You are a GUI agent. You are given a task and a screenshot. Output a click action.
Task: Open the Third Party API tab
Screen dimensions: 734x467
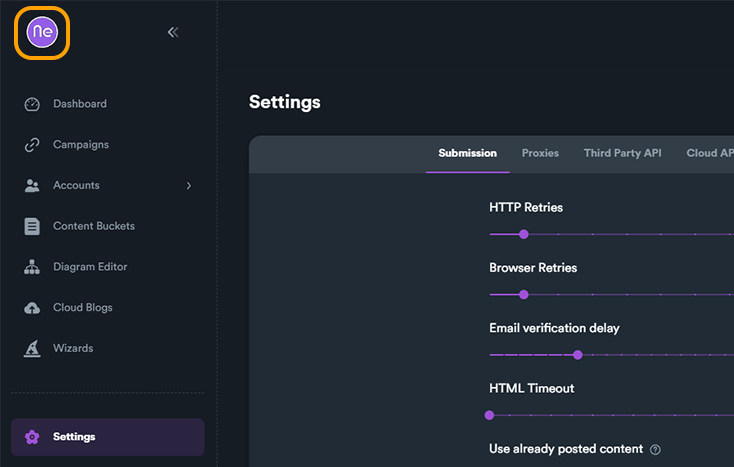point(623,153)
